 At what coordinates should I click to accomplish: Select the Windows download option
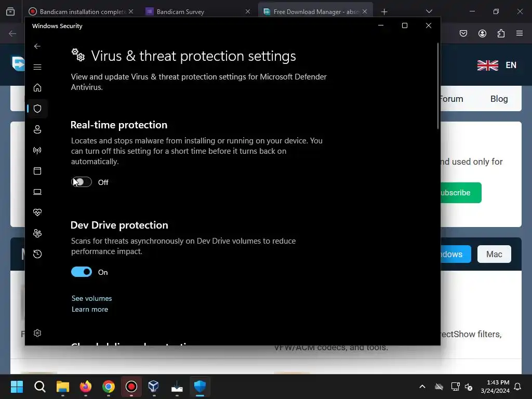(x=456, y=254)
